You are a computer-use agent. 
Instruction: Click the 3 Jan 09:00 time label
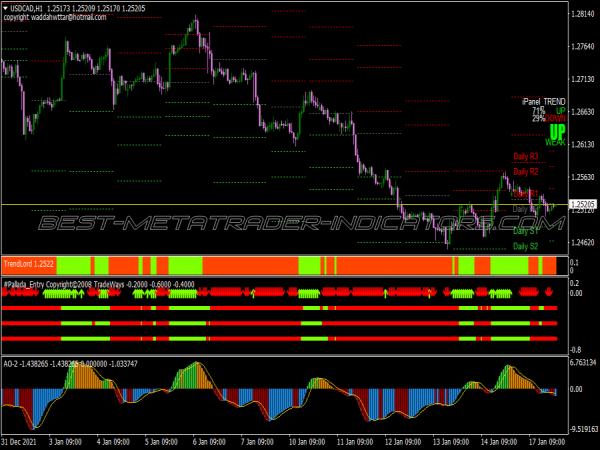65,442
